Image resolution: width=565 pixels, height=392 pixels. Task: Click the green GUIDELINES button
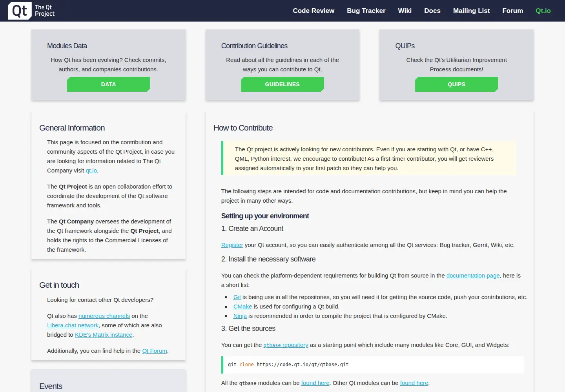tap(282, 84)
